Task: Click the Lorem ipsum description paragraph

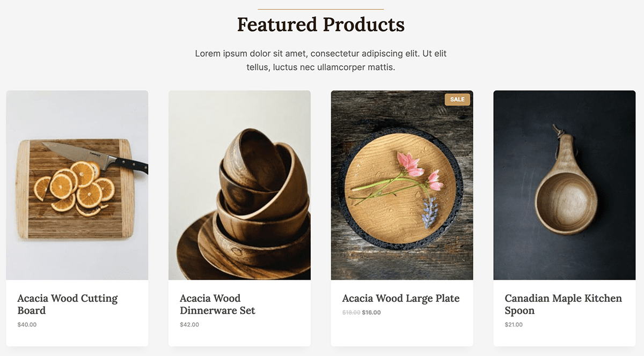Action: (321, 61)
